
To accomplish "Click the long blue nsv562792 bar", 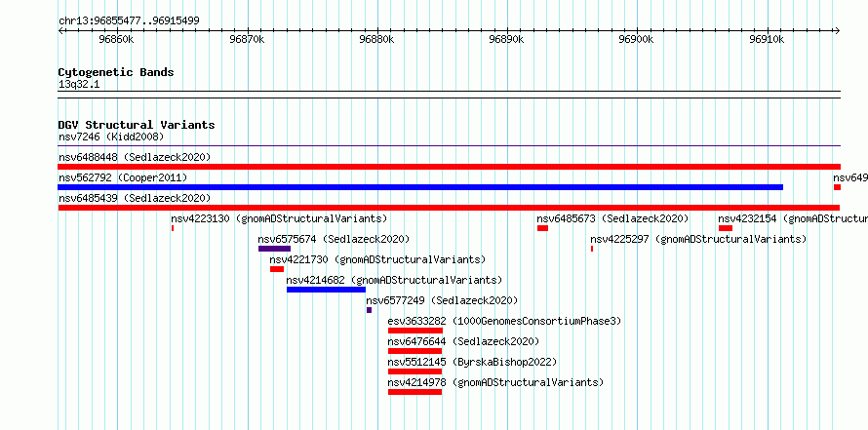I will 420,187.
